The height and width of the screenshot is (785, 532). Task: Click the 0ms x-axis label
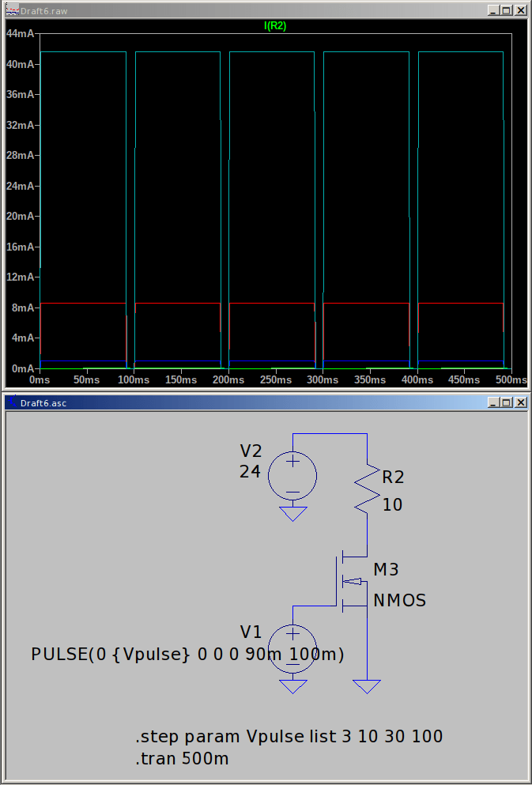40,380
